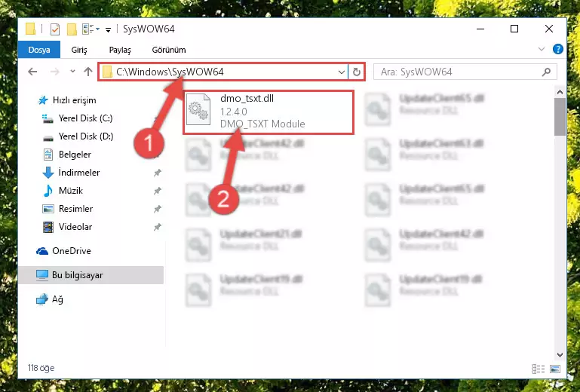
Task: Switch to the Giriş ribbon tab
Action: [79, 50]
